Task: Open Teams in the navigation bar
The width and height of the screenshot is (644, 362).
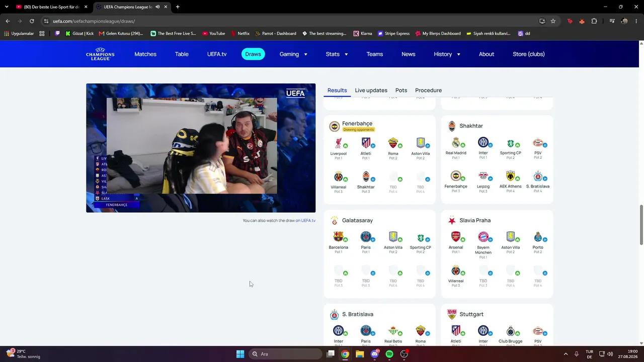Action: (374, 54)
